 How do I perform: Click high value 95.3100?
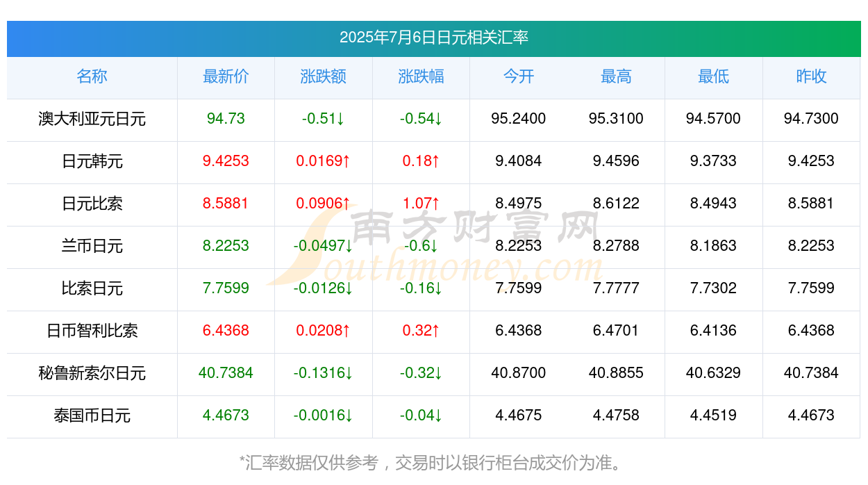[x=616, y=119]
